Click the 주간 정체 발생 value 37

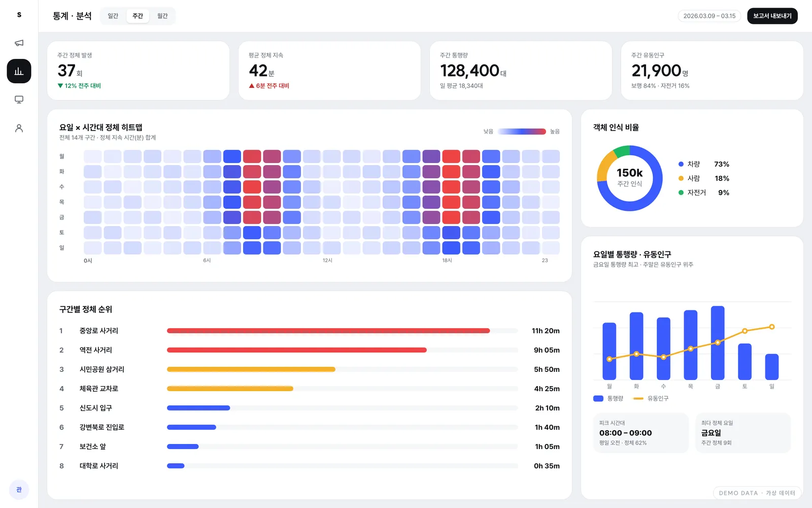pos(66,71)
